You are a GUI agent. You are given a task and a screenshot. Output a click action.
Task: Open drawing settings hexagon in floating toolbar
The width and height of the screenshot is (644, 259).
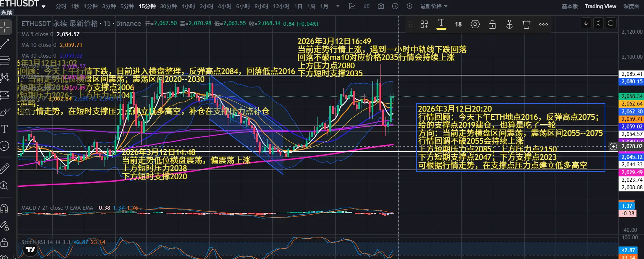click(475, 24)
